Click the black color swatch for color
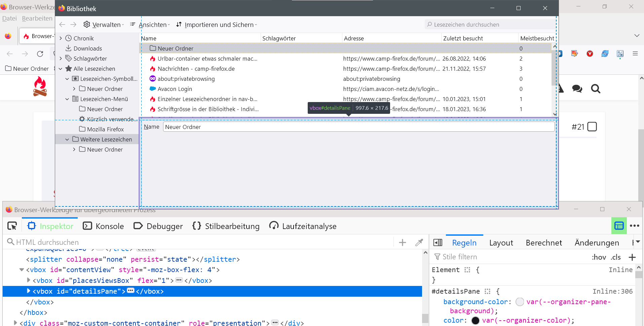Viewport: 644px width, 326px height. pyautogui.click(x=475, y=320)
